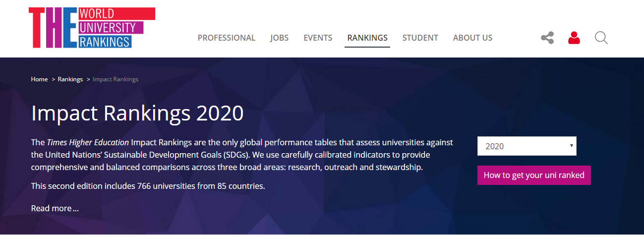The image size is (644, 235).
Task: Expand the 2020 year dropdown
Action: [x=527, y=146]
